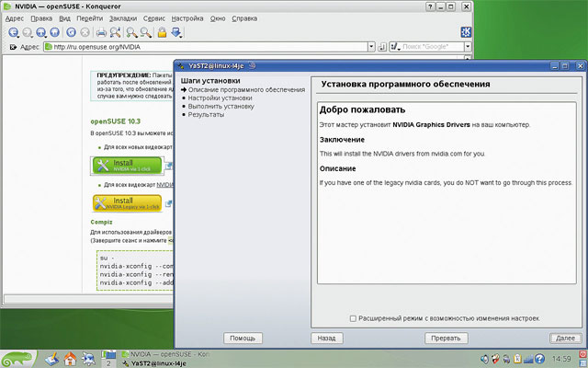Open search provider icon in search box
The width and height of the screenshot is (588, 368).
tap(394, 47)
